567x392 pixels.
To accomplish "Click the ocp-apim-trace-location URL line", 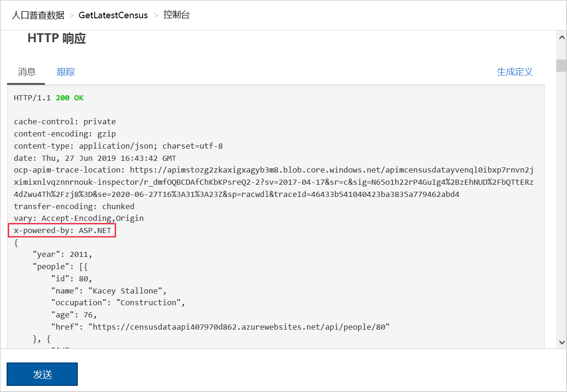I will pos(273,182).
